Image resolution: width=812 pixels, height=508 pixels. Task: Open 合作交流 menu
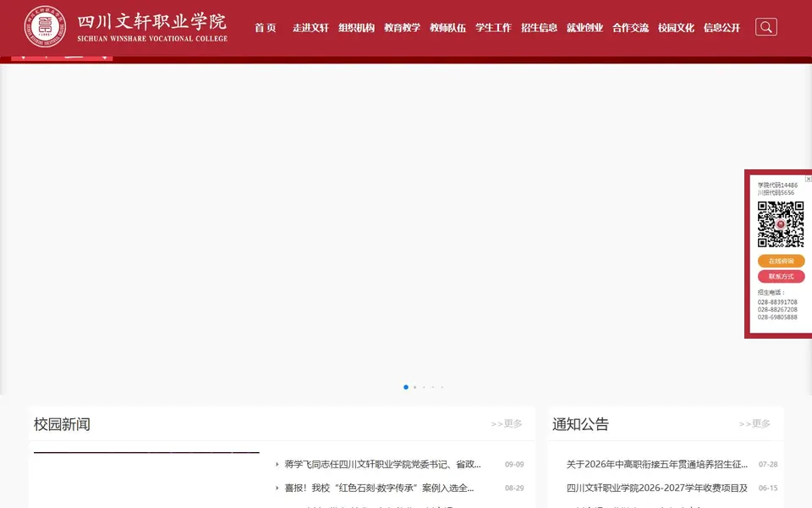630,27
